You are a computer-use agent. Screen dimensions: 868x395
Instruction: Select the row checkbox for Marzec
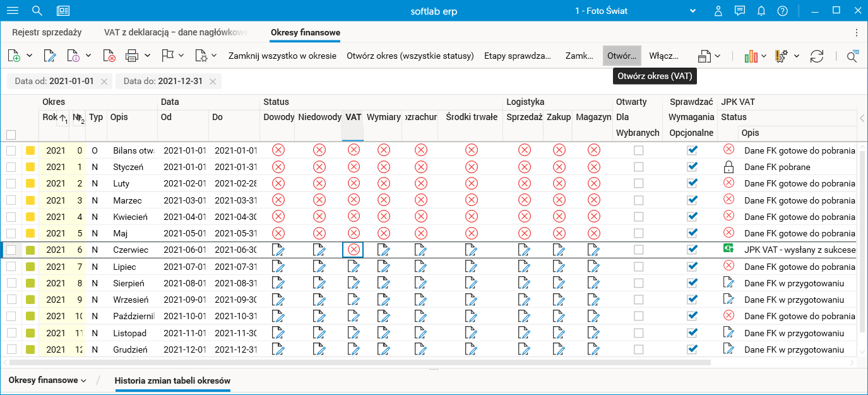point(11,200)
